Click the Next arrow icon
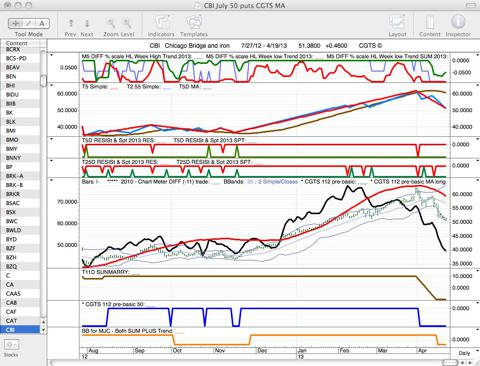The height and width of the screenshot is (366, 480). pyautogui.click(x=87, y=23)
